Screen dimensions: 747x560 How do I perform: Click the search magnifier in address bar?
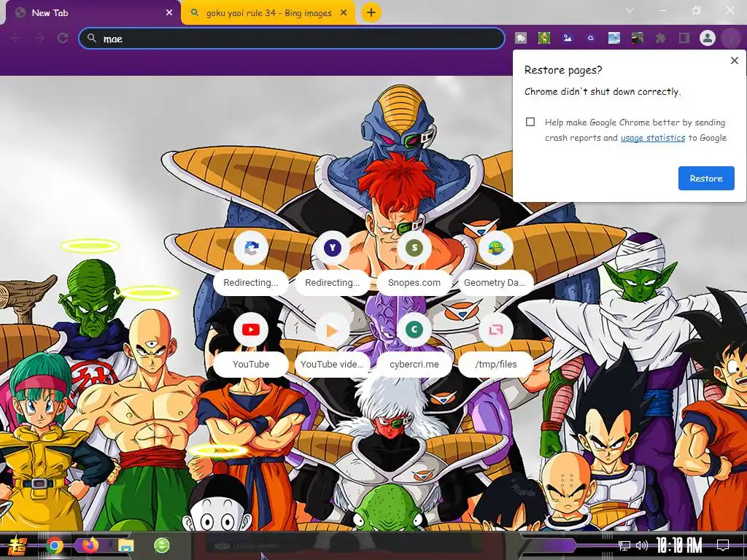point(91,38)
